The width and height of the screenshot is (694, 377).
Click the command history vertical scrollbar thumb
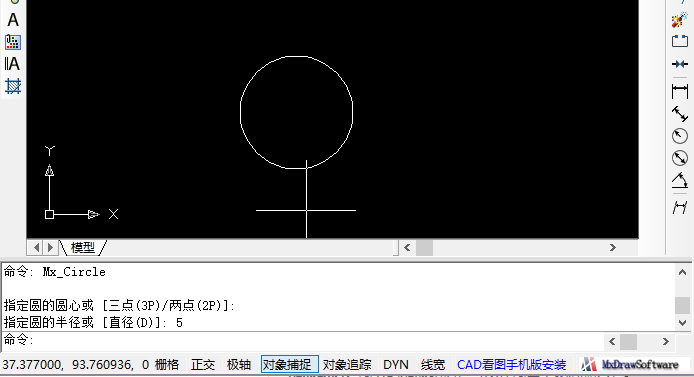tap(682, 305)
